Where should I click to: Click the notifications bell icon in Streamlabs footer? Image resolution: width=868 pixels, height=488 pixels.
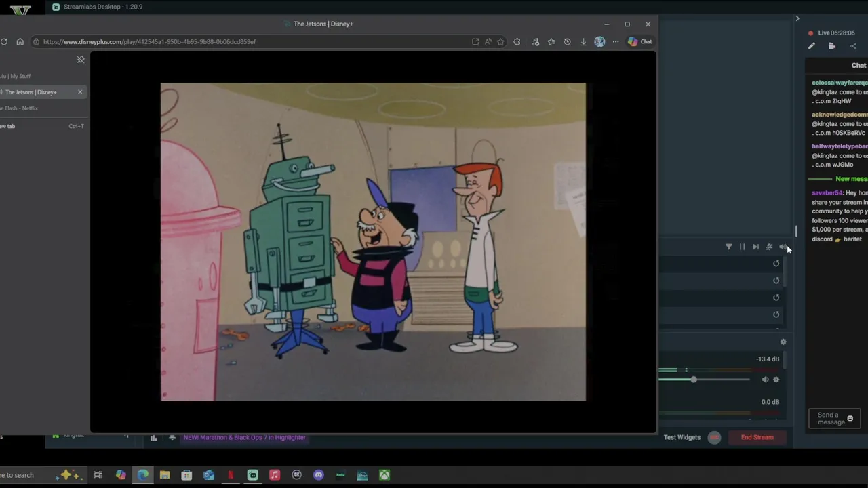coord(172,438)
